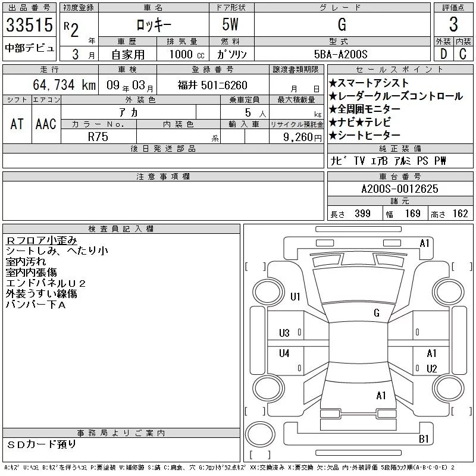
Task: Click the exterior grade D cell
Action: (443, 54)
